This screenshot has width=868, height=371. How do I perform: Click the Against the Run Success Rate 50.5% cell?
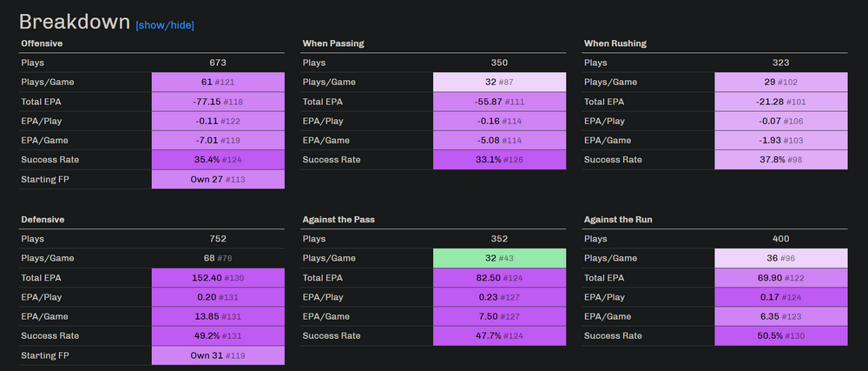click(x=780, y=336)
